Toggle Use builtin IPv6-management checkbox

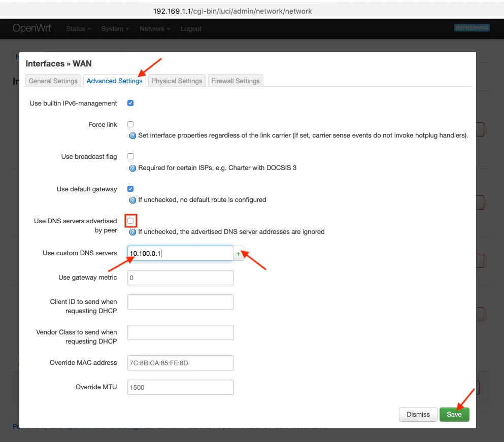tap(130, 103)
